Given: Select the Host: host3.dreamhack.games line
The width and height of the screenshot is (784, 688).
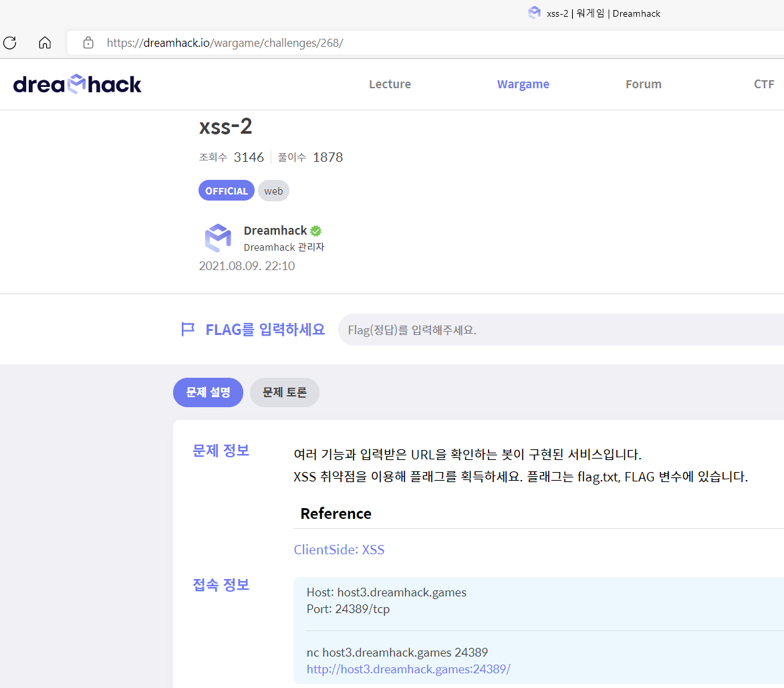Looking at the screenshot, I should 386,592.
